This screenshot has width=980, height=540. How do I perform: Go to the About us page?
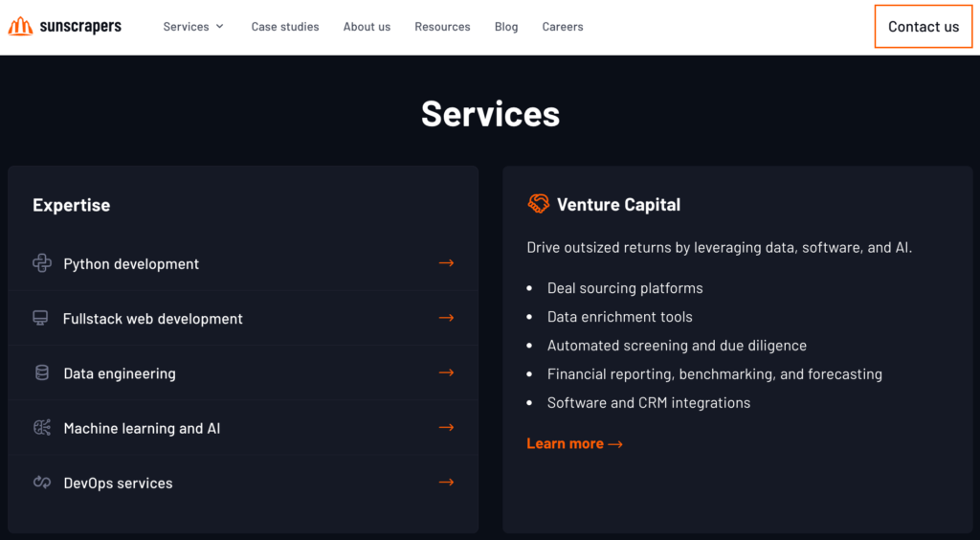pos(367,26)
